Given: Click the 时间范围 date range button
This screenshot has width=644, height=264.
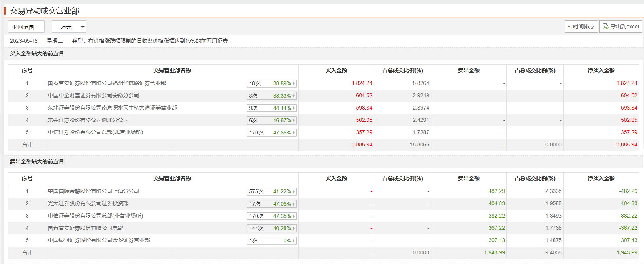Looking at the screenshot, I should (x=26, y=27).
